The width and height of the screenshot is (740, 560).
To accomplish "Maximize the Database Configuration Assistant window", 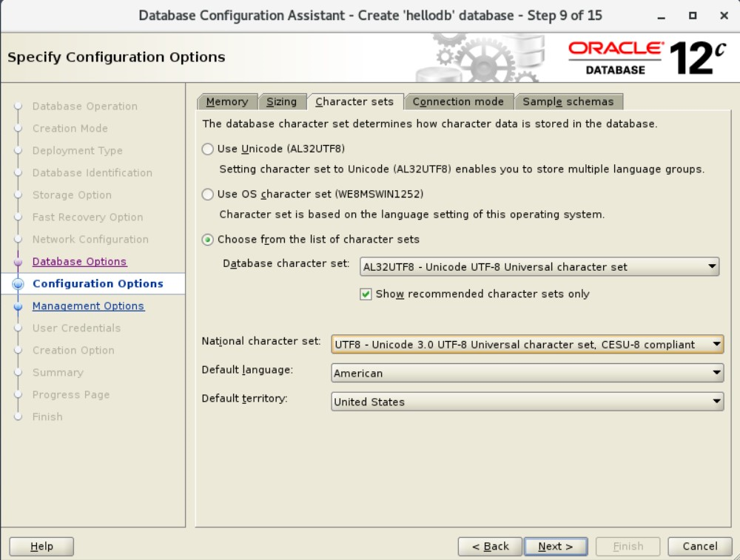I will tap(693, 16).
